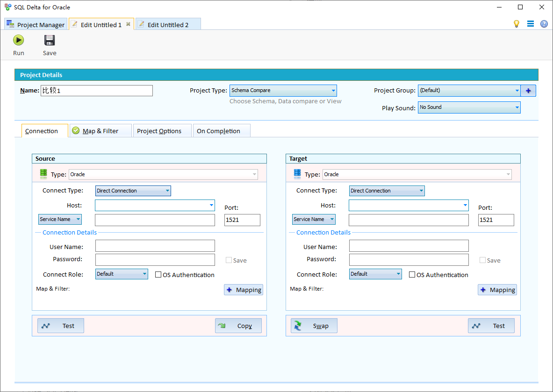Enable Save password checkbox in Target
The width and height of the screenshot is (553, 392).
[483, 260]
